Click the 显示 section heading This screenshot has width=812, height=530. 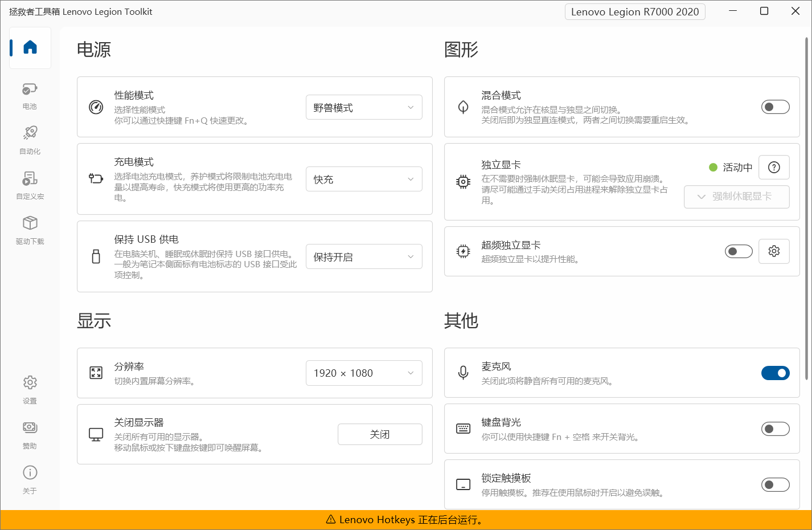[x=94, y=321]
